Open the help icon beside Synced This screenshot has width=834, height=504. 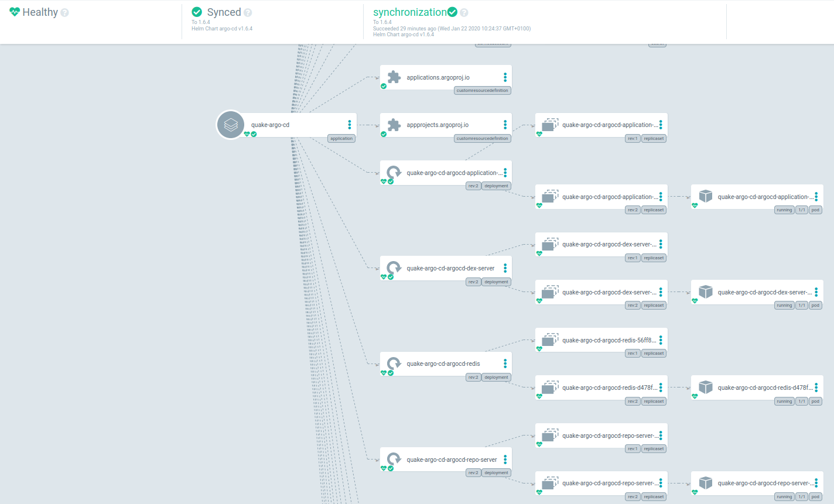(x=248, y=13)
